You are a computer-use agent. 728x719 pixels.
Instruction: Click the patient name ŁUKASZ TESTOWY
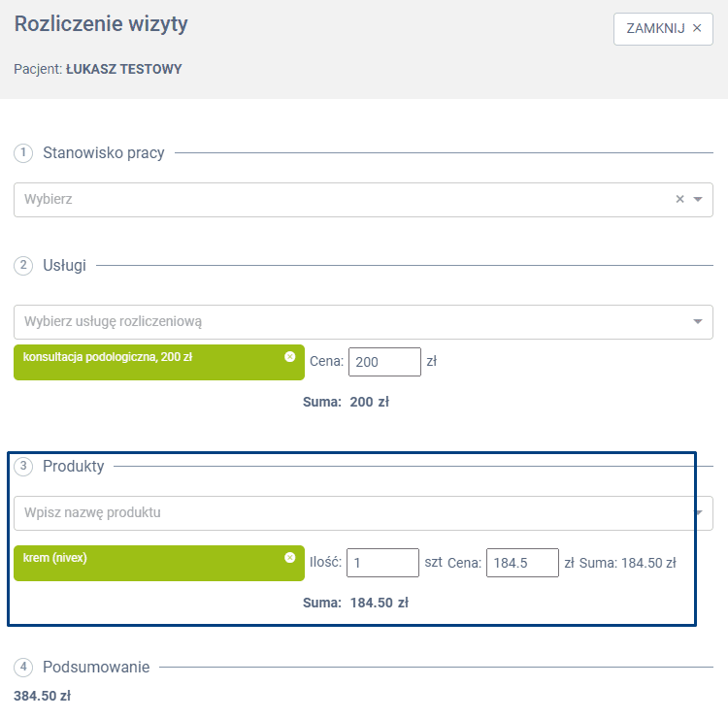pyautogui.click(x=123, y=70)
